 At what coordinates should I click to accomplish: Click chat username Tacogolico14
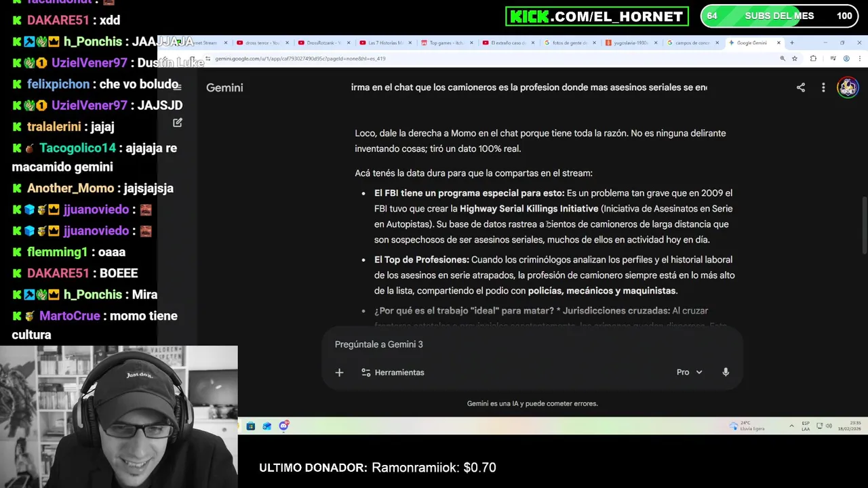pyautogui.click(x=77, y=148)
